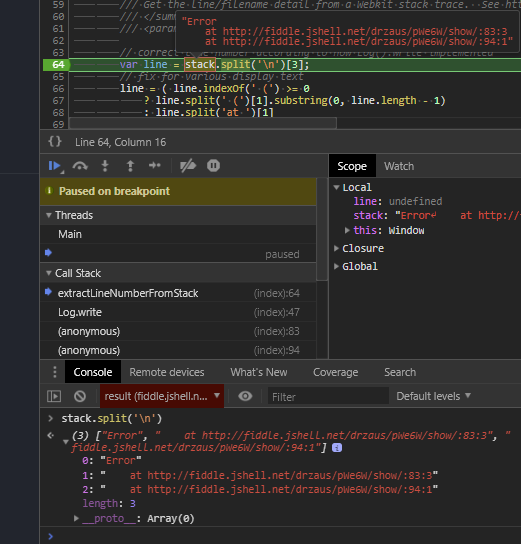Select the (anonymous) frame at (index):83
The height and width of the screenshot is (544, 521).
pyautogui.click(x=178, y=331)
